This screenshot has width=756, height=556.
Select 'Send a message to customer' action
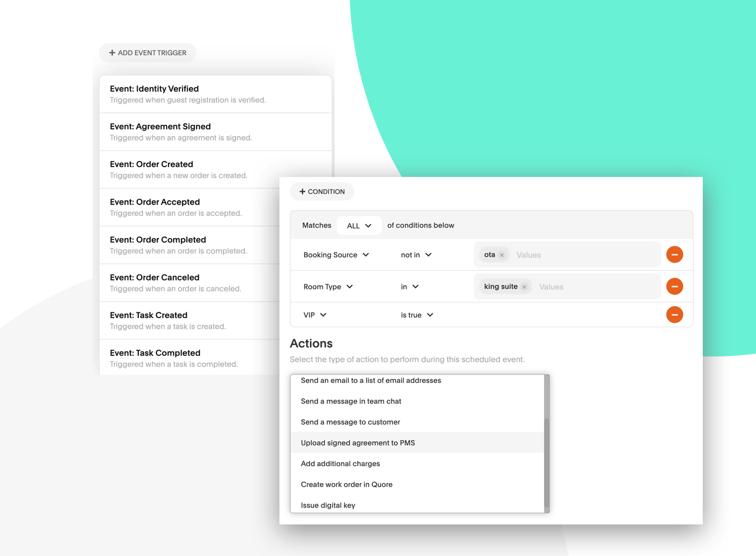click(x=417, y=422)
